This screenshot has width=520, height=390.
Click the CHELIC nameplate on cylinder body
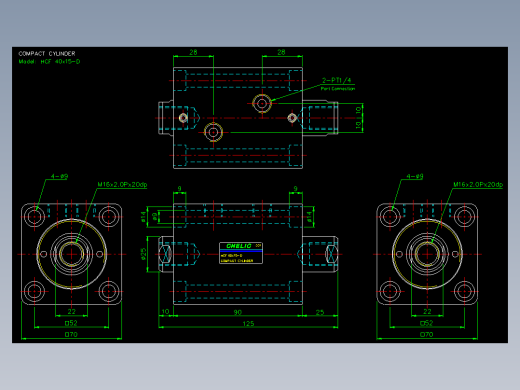pos(241,253)
